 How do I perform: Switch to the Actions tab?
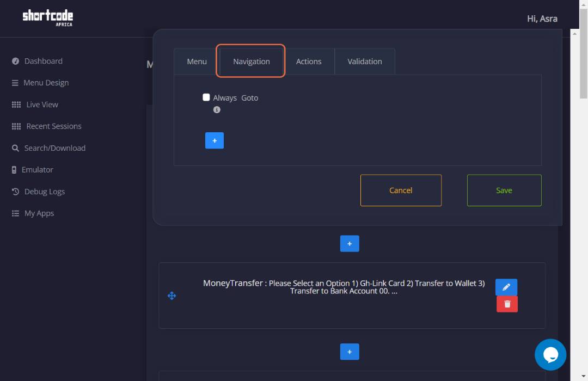309,62
